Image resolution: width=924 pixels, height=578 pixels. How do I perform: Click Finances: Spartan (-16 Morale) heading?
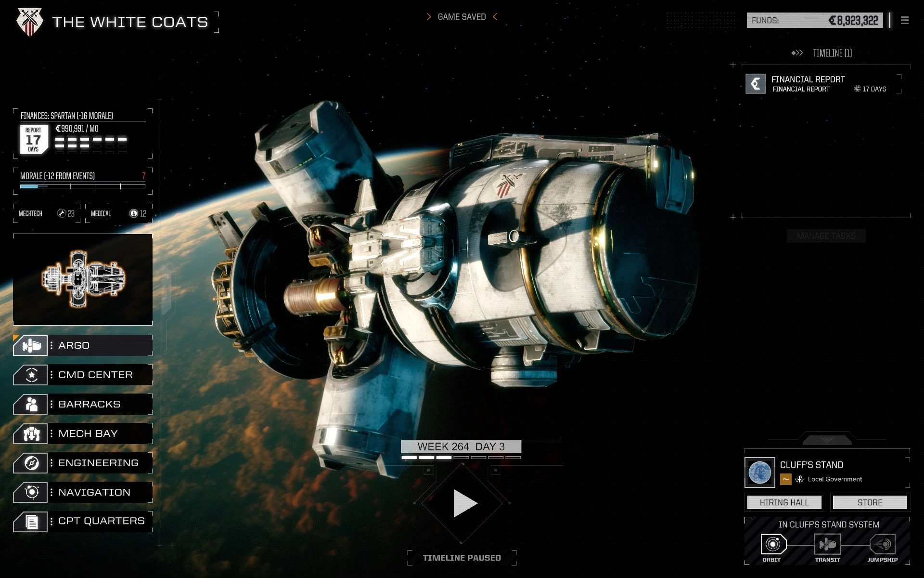[x=67, y=116]
